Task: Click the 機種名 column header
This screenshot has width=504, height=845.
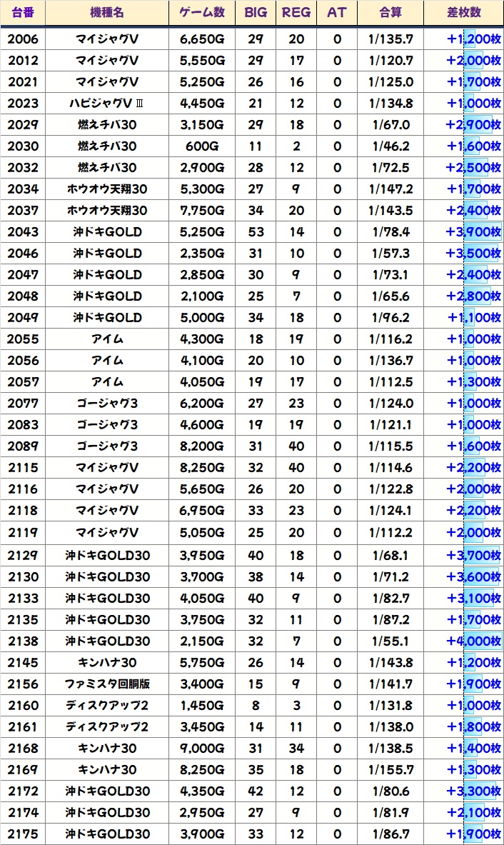Action: click(x=106, y=13)
